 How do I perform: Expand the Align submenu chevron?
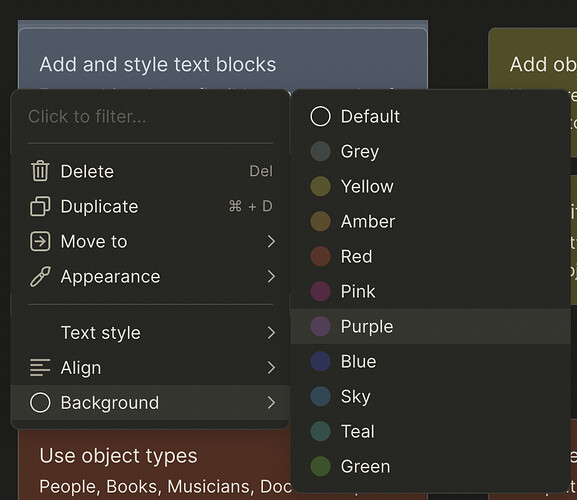(x=271, y=368)
